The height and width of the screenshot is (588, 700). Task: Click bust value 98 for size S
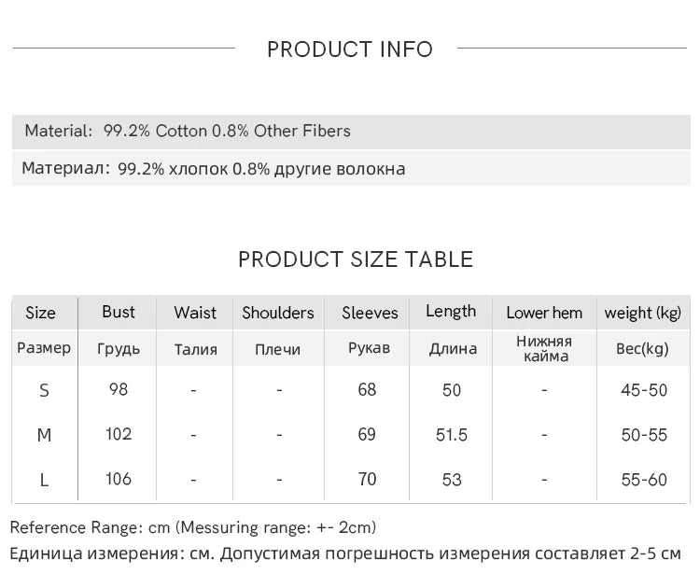(x=119, y=389)
